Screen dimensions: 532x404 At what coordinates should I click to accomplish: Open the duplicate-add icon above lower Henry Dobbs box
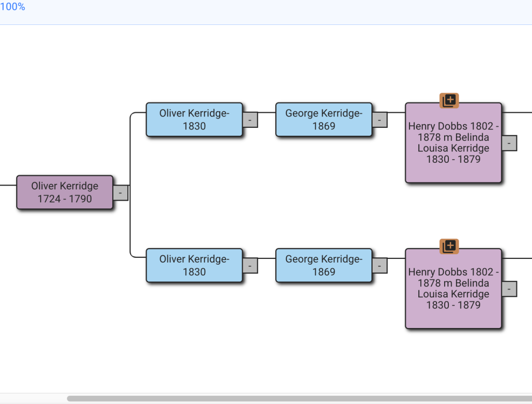click(x=449, y=246)
